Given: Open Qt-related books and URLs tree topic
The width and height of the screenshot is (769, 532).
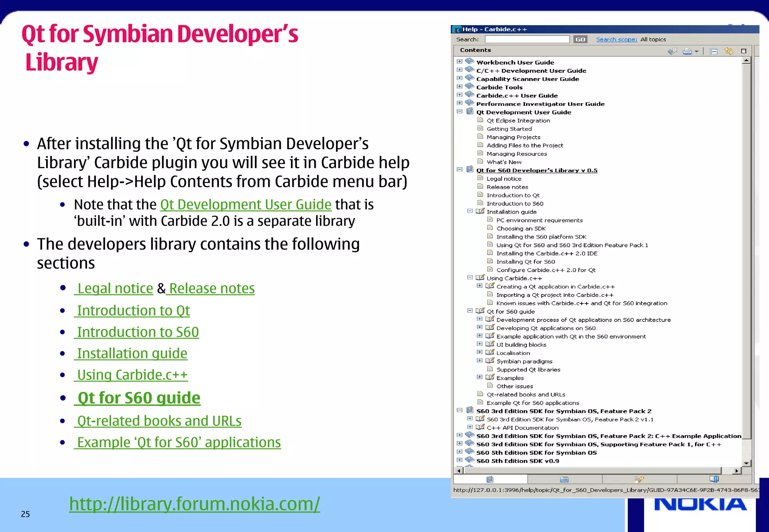Looking at the screenshot, I should point(526,395).
